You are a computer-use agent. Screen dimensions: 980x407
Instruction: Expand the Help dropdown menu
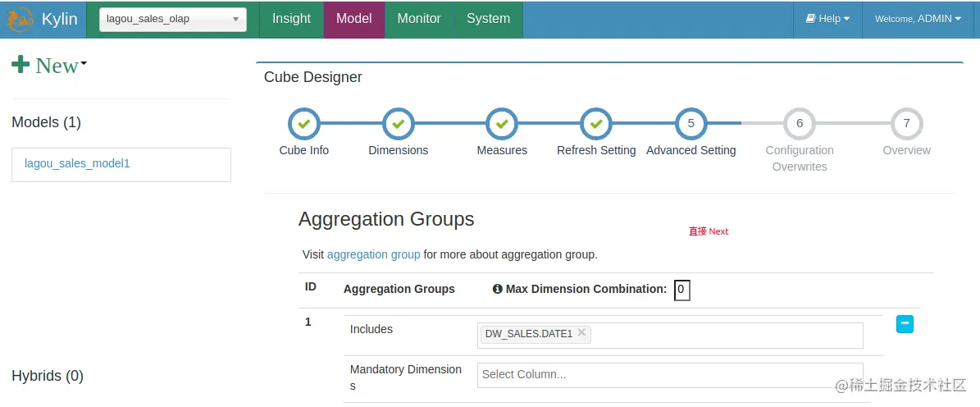[827, 19]
